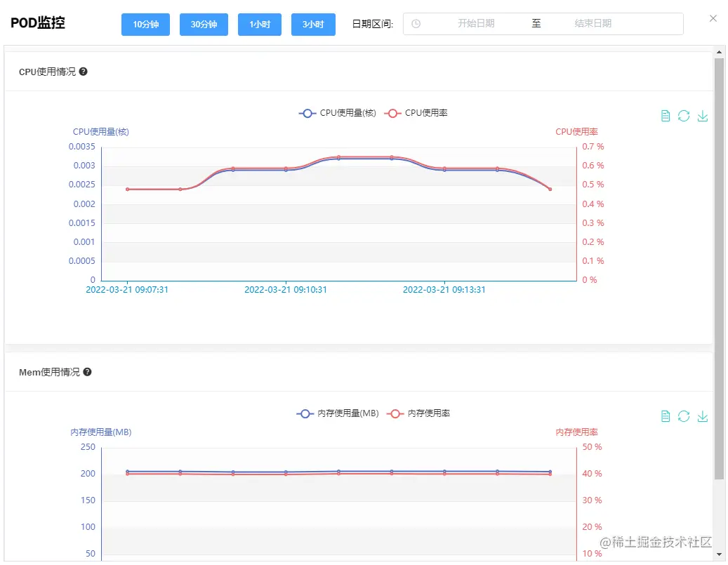Click the 0.0035 CPU axis value
Screen dimensions: 728x565
81,147
